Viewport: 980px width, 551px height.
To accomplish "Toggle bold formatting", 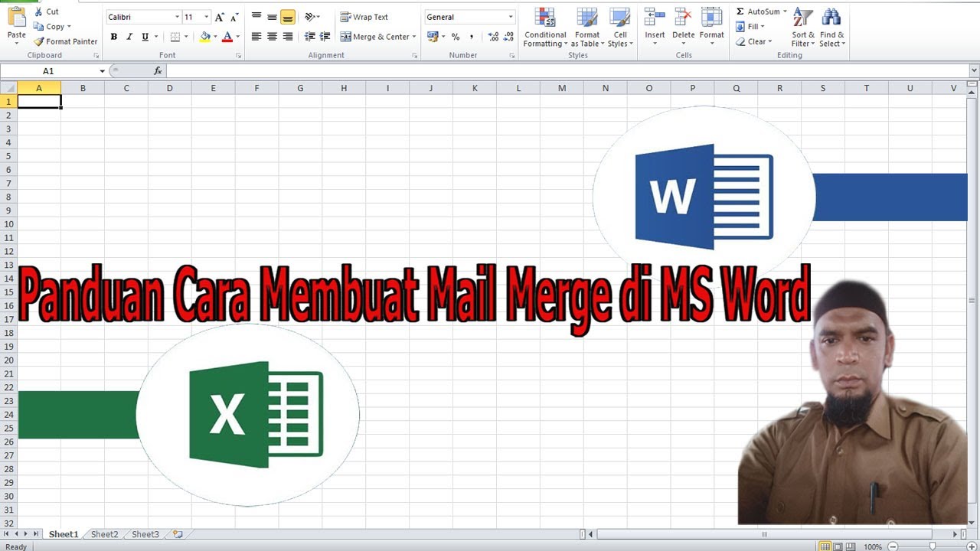I will [114, 37].
